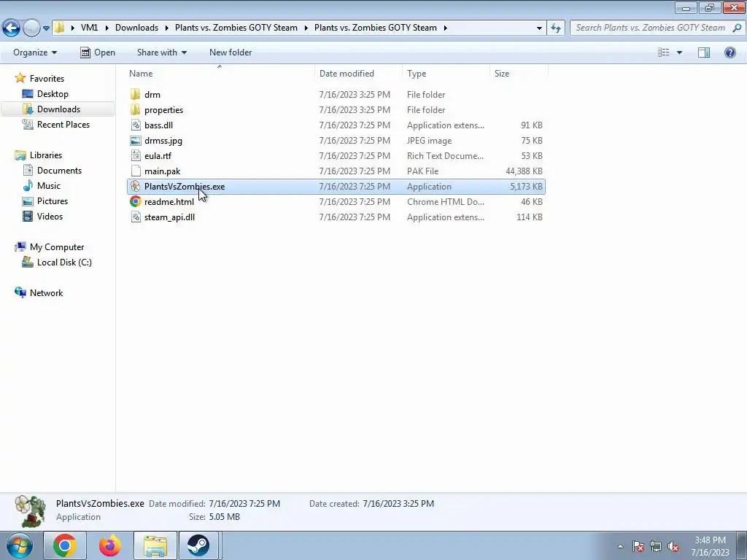Viewport: 747px width, 560px height.
Task: Show hidden system tray icons arrow
Action: pos(620,546)
